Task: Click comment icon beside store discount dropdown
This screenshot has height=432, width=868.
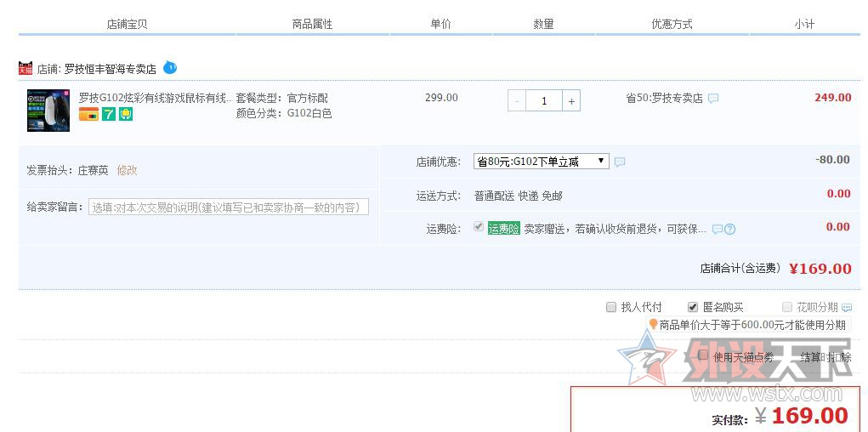Action: point(620,162)
